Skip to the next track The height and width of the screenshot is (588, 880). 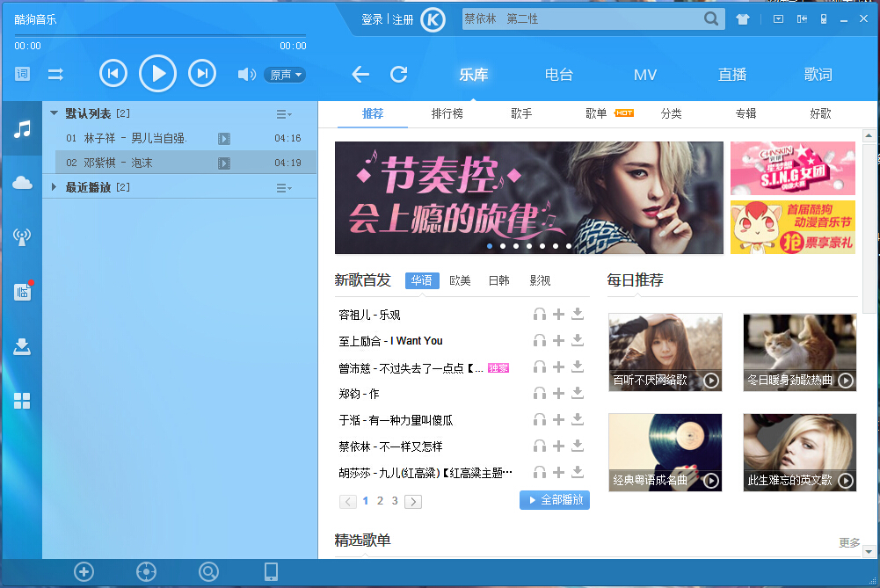tap(202, 74)
